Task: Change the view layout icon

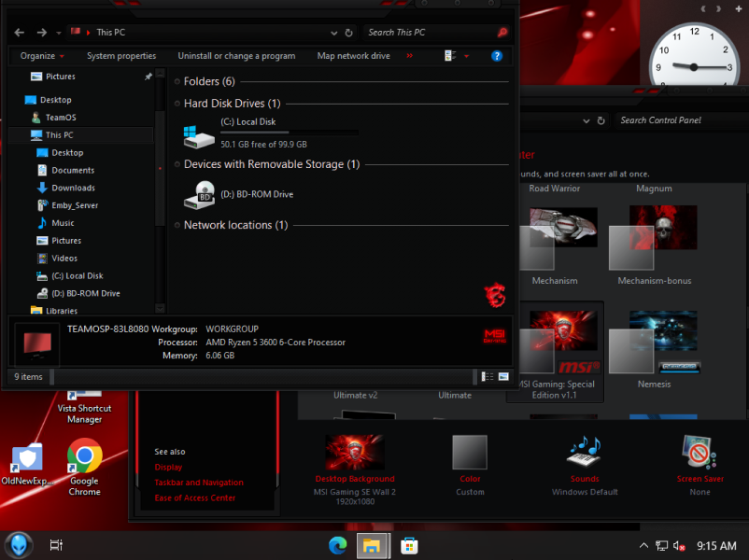Action: (x=450, y=56)
